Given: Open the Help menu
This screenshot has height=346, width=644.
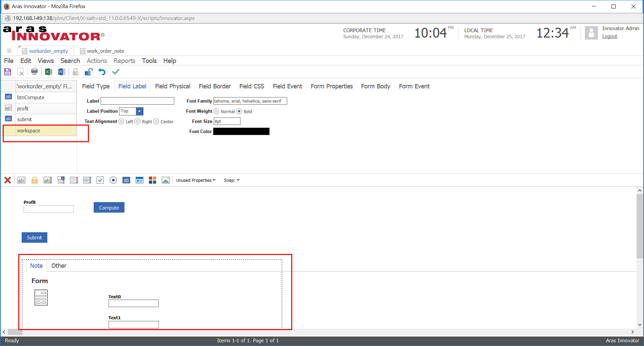Looking at the screenshot, I should (x=170, y=61).
